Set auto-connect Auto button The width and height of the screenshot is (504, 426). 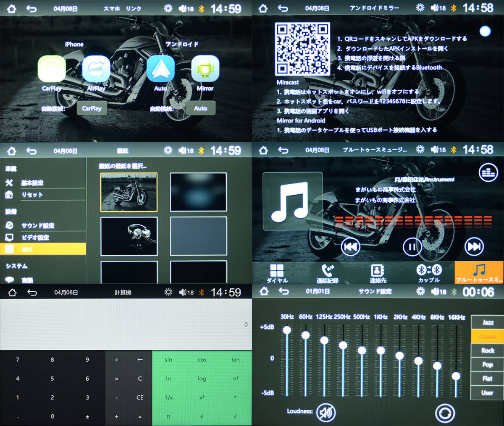coord(200,108)
